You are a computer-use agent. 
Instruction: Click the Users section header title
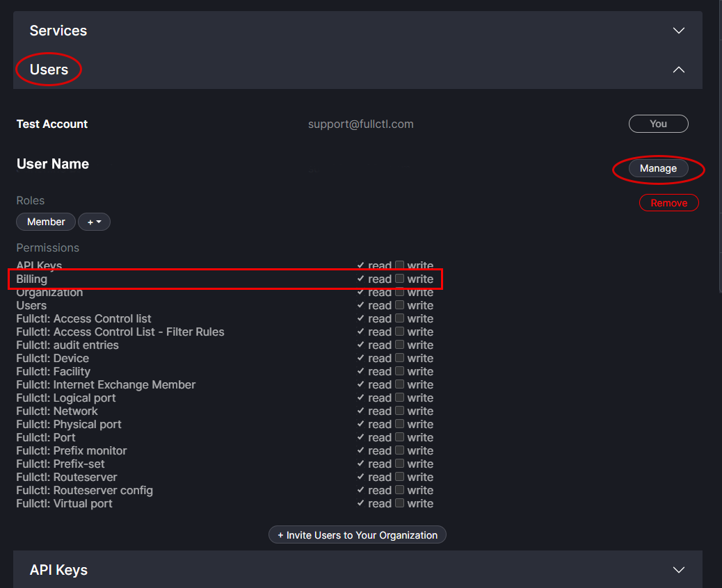click(49, 70)
